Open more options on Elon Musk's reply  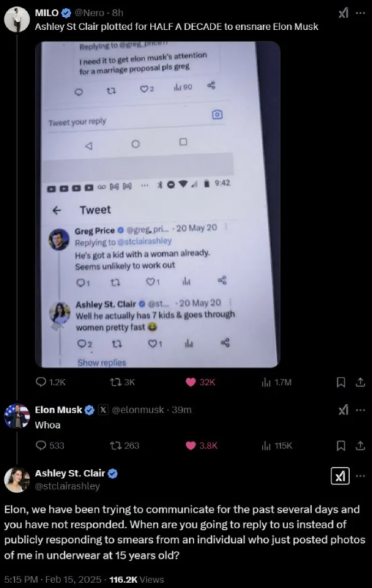coord(360,411)
